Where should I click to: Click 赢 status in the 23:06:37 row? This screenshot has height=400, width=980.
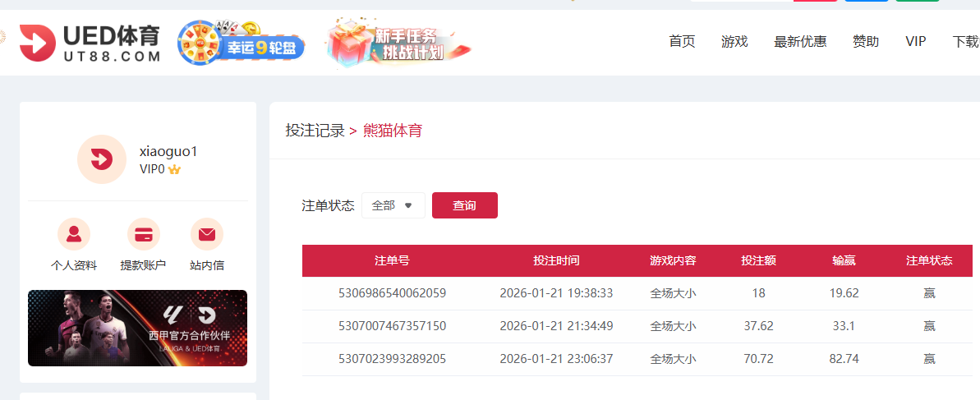click(x=929, y=360)
